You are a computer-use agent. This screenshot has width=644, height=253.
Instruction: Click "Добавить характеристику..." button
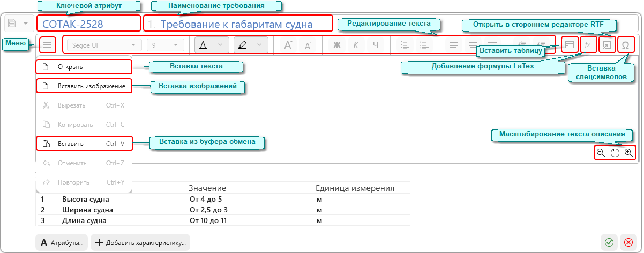140,242
